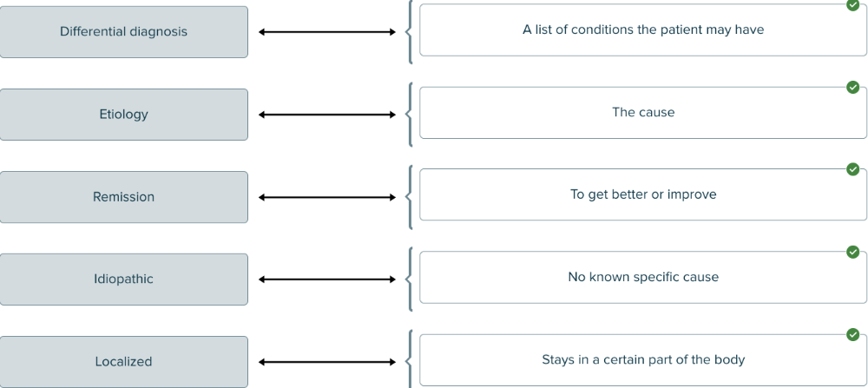This screenshot has width=868, height=388.
Task: Click the double arrow next to Etiology
Action: (327, 115)
